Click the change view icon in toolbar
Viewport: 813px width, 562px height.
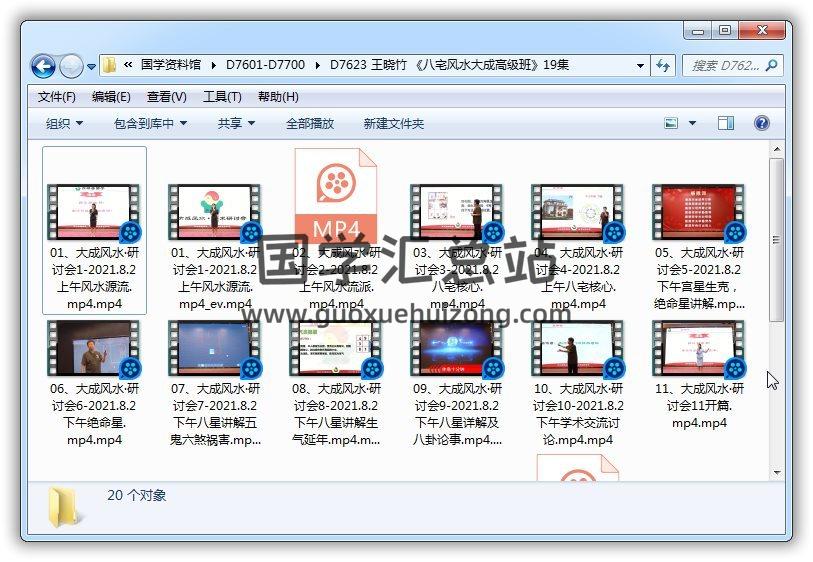pyautogui.click(x=673, y=123)
